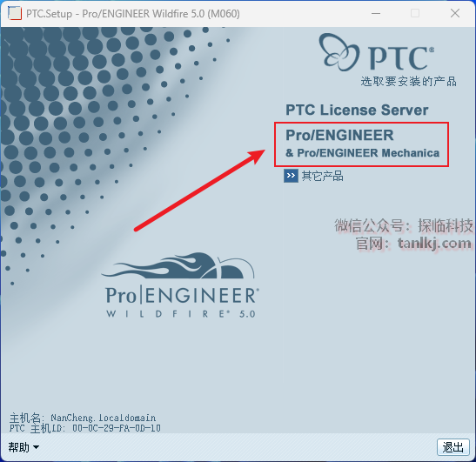
Task: Click the flaming motorcycle Wildfire graphic
Action: point(178,265)
